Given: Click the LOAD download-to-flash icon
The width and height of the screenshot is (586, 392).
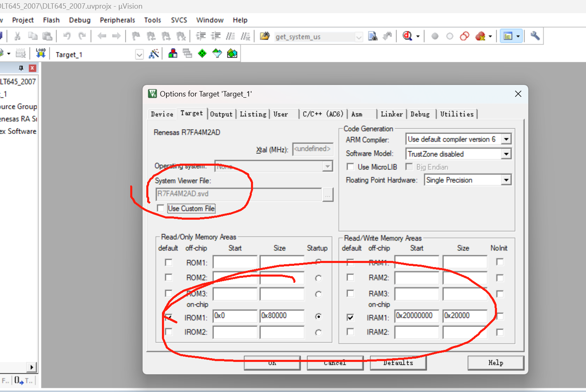Looking at the screenshot, I should pos(41,53).
